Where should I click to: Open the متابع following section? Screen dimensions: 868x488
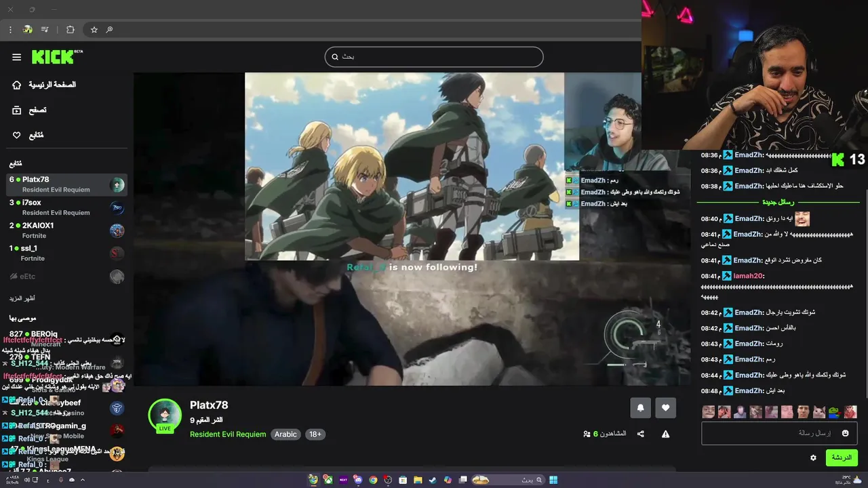click(x=28, y=135)
